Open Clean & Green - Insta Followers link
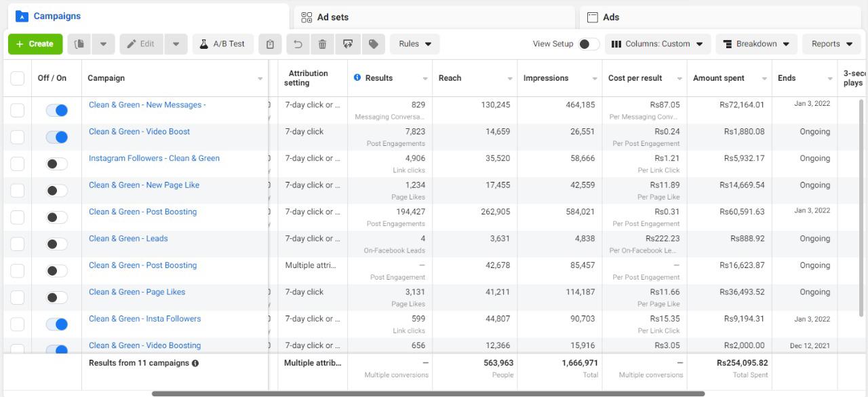This screenshot has width=868, height=397. [x=144, y=319]
